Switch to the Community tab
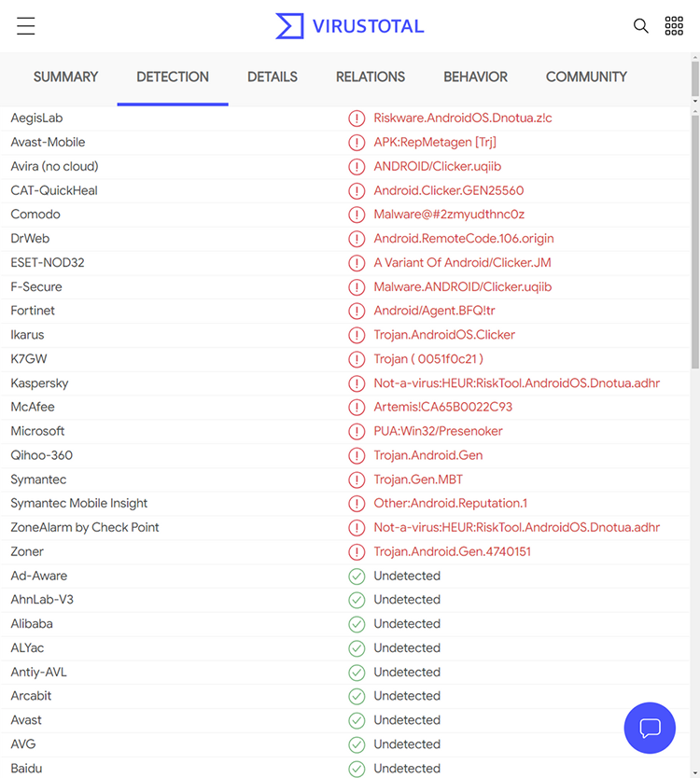This screenshot has height=778, width=700. click(x=586, y=76)
